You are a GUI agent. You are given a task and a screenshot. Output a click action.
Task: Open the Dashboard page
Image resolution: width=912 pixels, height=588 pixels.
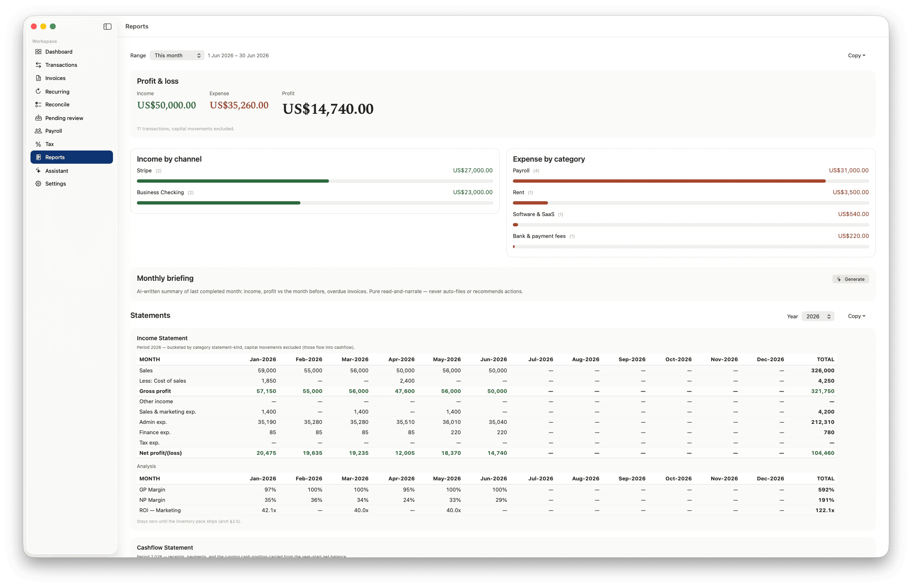tap(72, 52)
